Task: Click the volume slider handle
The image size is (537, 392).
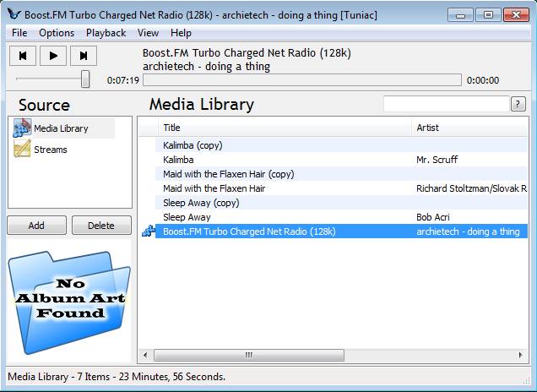Action: (x=85, y=79)
